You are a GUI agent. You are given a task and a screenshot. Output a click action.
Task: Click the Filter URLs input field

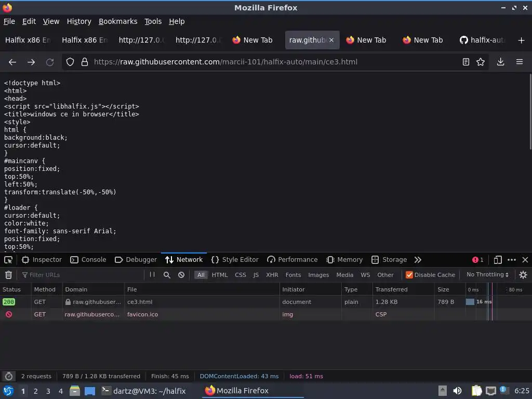pyautogui.click(x=82, y=275)
